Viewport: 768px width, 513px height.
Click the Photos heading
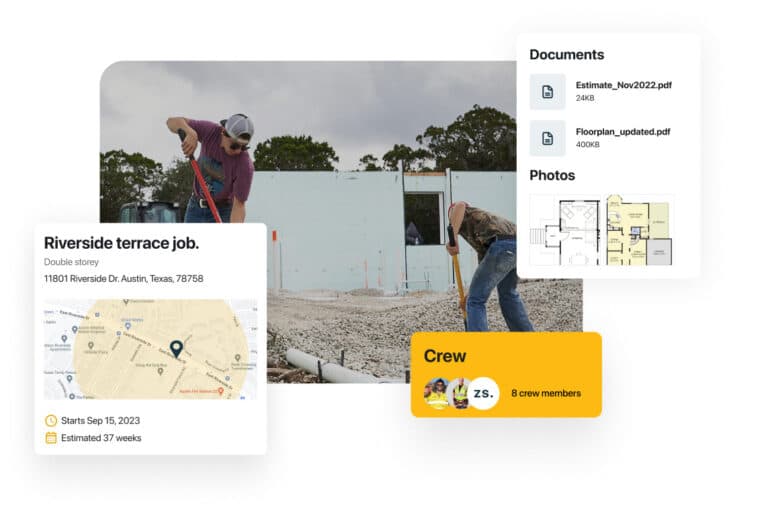point(552,175)
